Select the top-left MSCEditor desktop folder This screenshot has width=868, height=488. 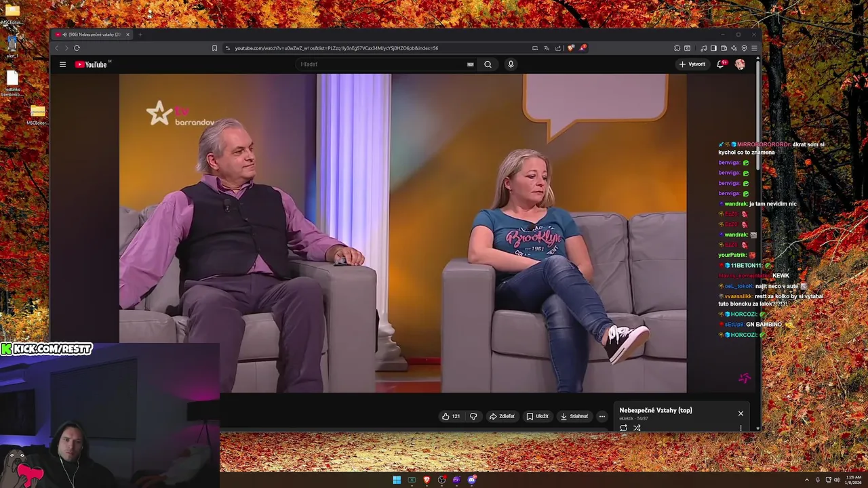(x=12, y=14)
